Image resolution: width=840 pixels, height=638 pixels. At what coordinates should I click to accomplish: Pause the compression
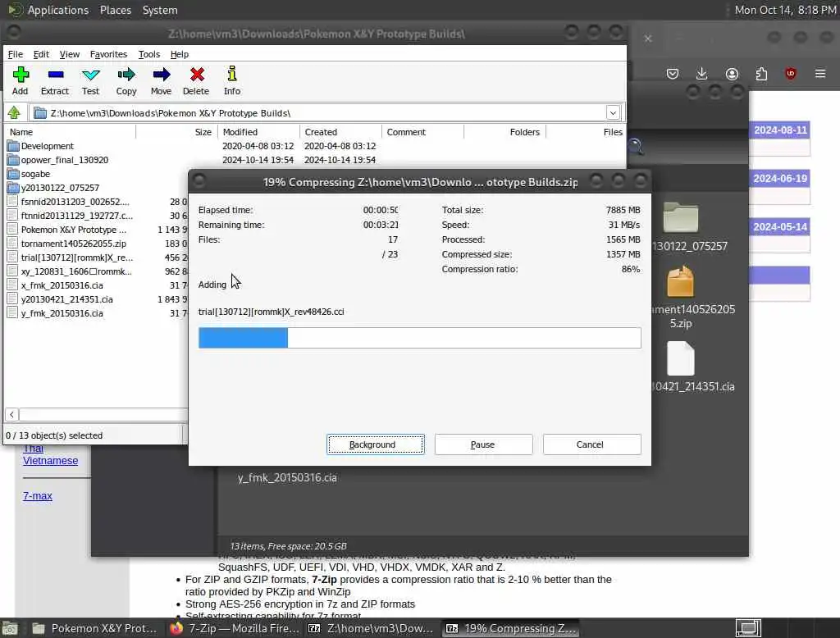pyautogui.click(x=483, y=444)
